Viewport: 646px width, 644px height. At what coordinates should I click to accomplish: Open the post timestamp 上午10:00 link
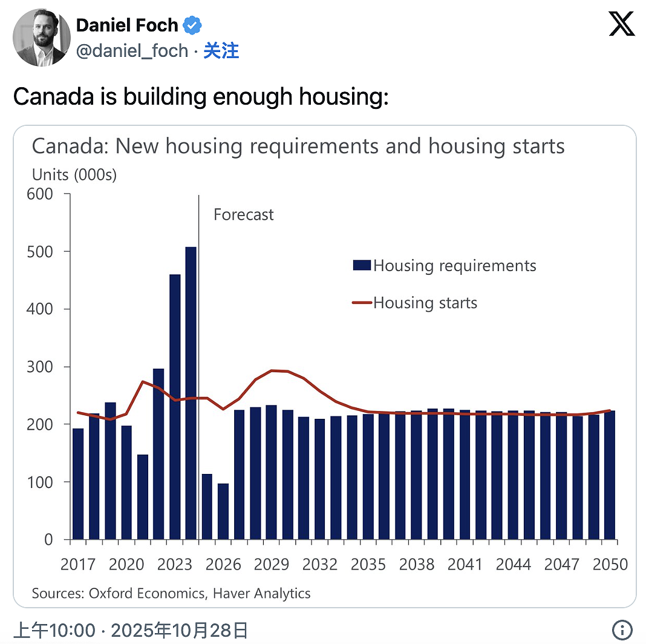point(54,631)
